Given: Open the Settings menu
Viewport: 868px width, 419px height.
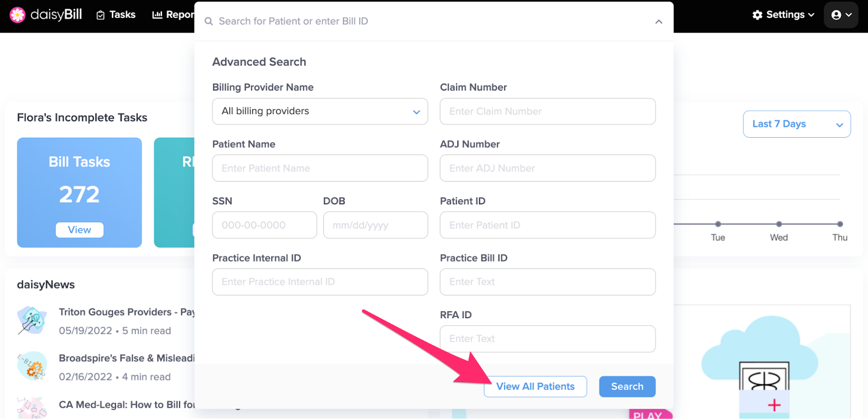Looking at the screenshot, I should 783,15.
